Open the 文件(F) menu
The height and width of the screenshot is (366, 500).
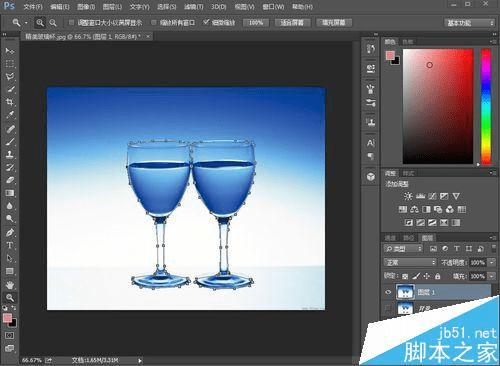click(33, 7)
